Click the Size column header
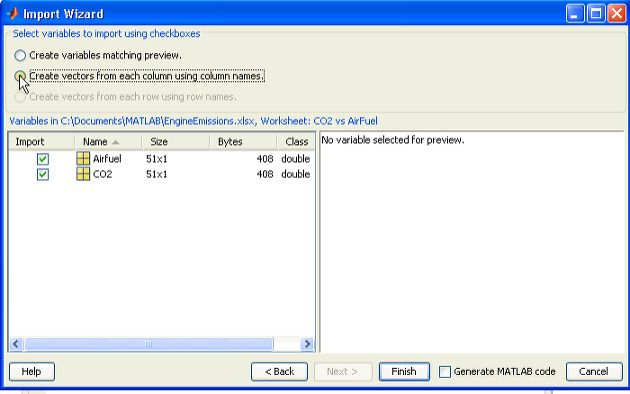The height and width of the screenshot is (394, 630). 176,142
